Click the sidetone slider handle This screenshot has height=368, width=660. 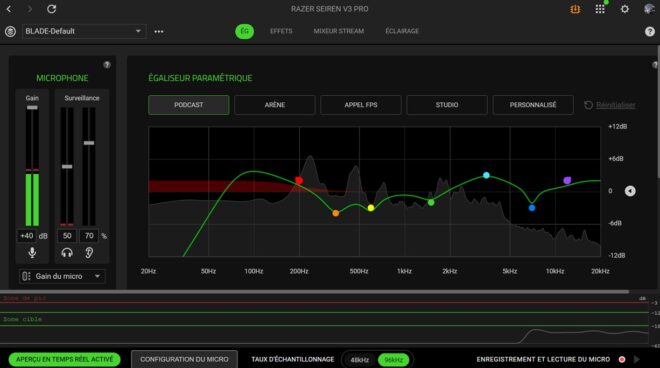point(89,143)
